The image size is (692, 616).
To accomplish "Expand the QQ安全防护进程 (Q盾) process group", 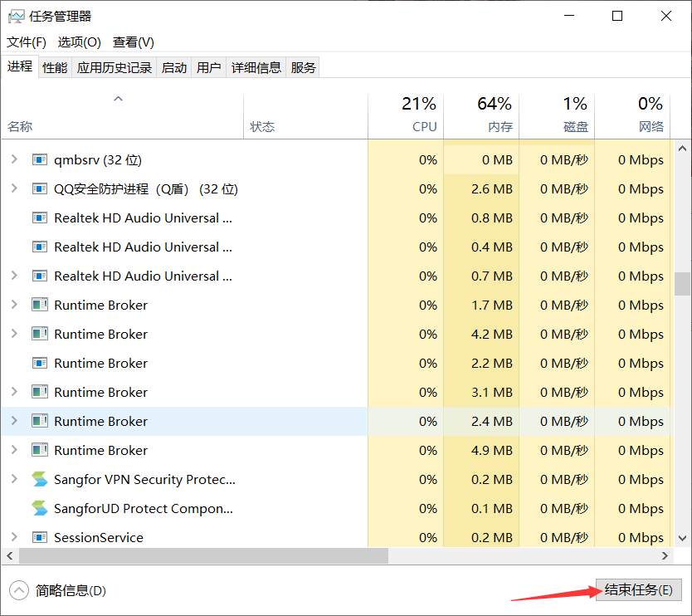I will pos(14,188).
